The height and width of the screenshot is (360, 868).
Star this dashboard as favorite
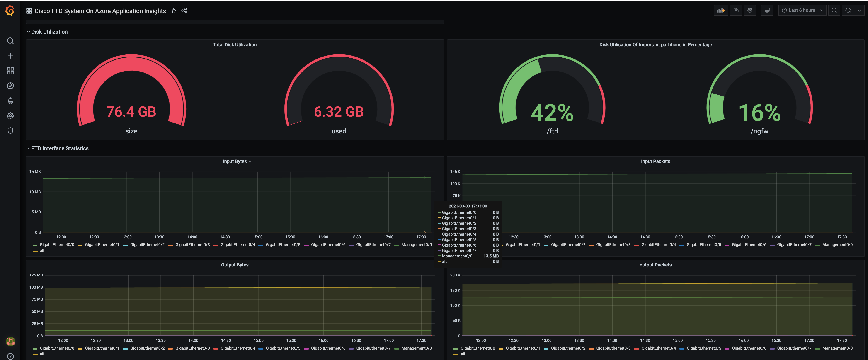tap(174, 11)
